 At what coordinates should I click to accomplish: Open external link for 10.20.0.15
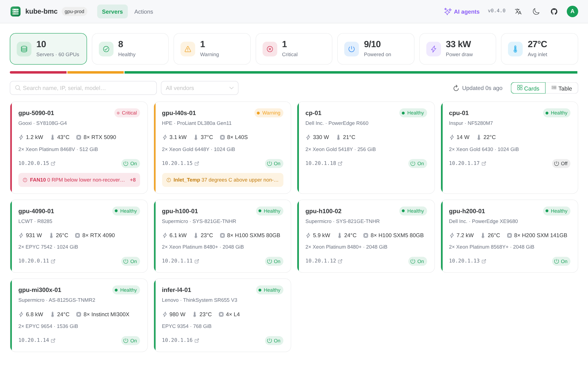click(53, 164)
